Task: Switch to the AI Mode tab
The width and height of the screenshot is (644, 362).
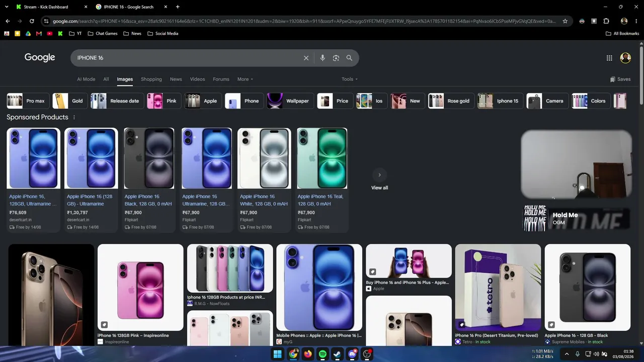Action: (86, 79)
